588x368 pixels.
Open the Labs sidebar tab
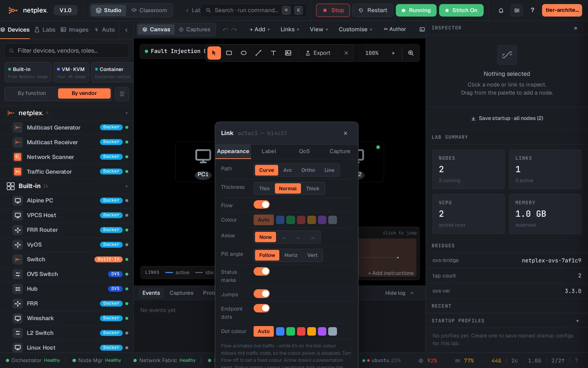point(45,30)
